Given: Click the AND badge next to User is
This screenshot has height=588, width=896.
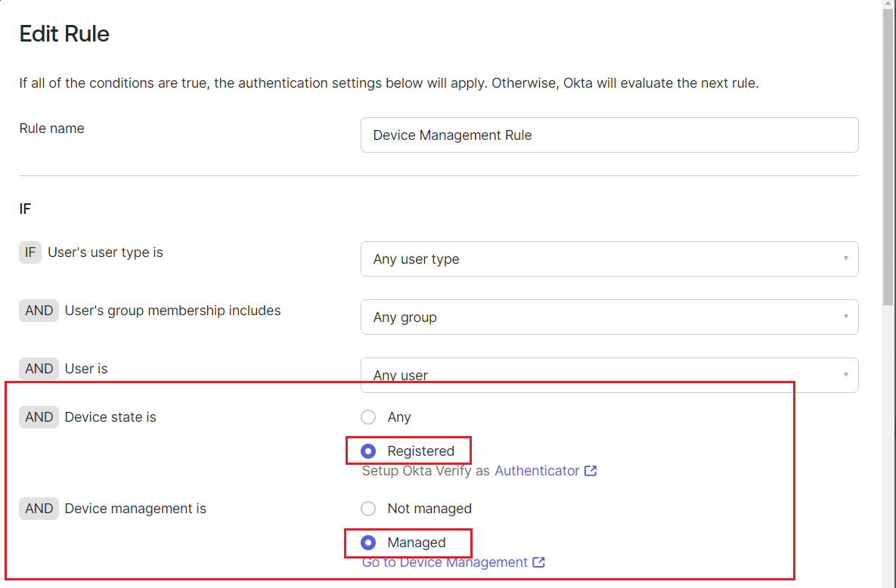Looking at the screenshot, I should coord(39,369).
